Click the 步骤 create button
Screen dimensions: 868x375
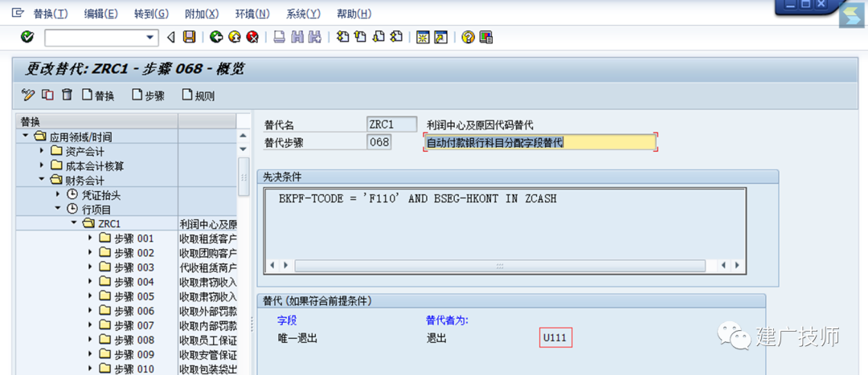click(149, 95)
